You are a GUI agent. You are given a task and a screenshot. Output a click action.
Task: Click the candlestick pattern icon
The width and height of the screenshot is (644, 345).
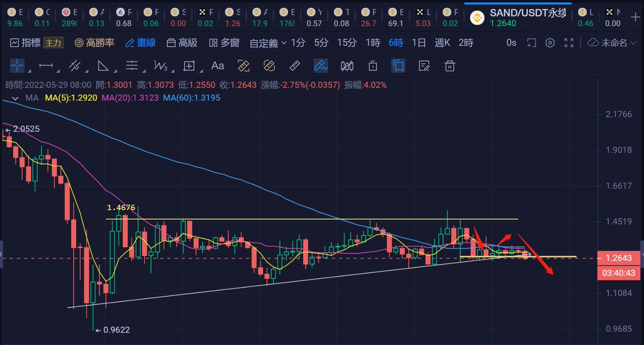tap(347, 65)
